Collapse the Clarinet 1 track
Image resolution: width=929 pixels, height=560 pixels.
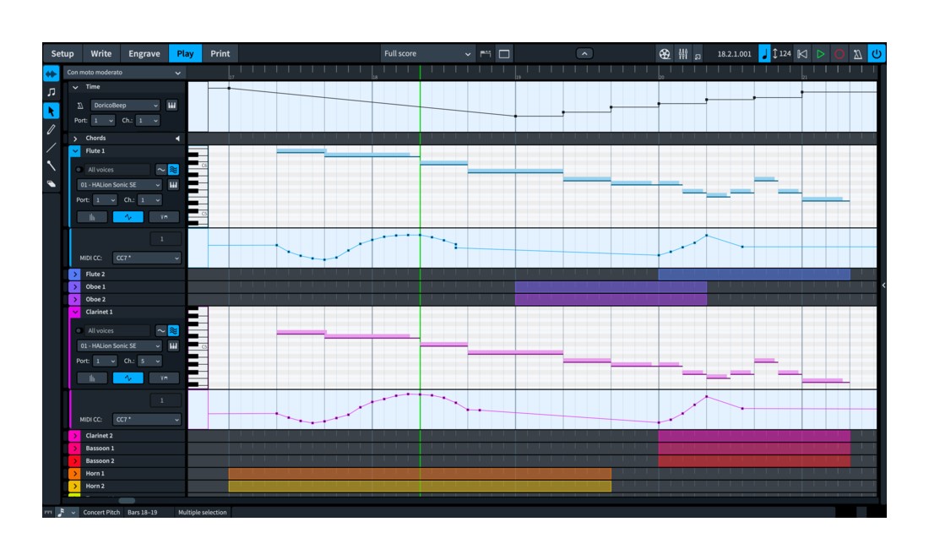(x=74, y=312)
